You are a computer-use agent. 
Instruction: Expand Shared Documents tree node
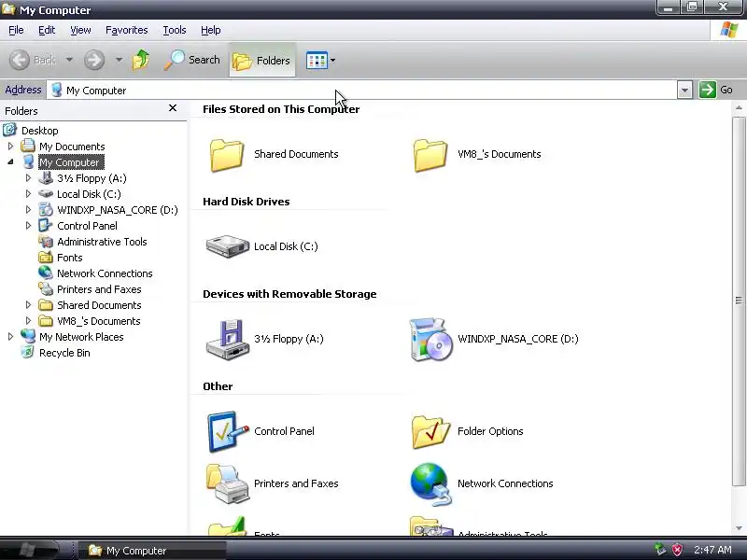click(x=28, y=305)
